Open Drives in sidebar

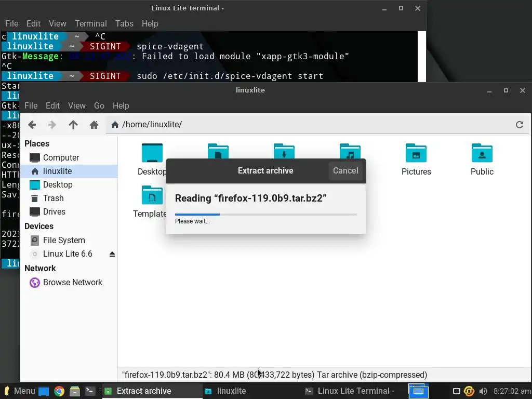[x=69, y=212]
